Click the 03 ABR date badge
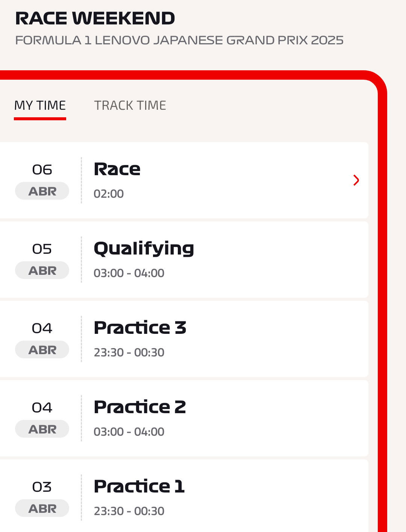 point(42,497)
